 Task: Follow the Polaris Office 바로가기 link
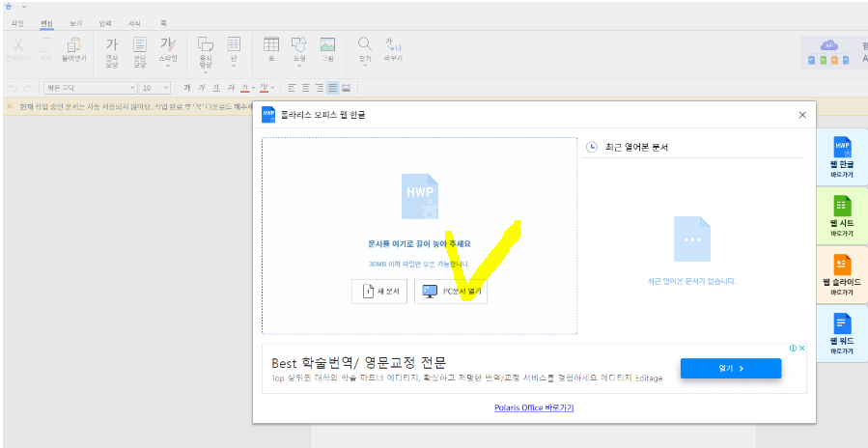coord(534,407)
